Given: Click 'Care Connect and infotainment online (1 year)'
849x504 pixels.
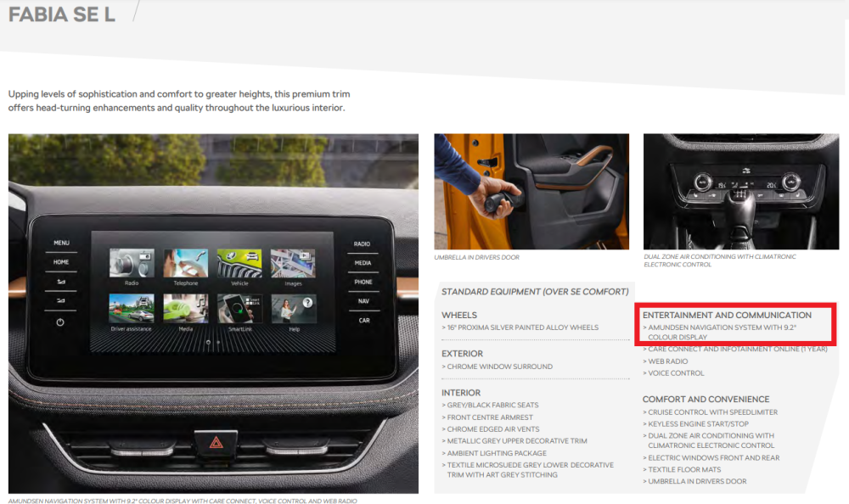Looking at the screenshot, I should point(735,350).
